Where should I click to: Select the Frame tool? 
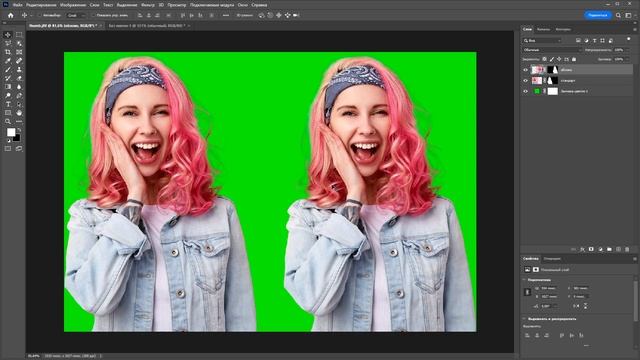point(19,52)
